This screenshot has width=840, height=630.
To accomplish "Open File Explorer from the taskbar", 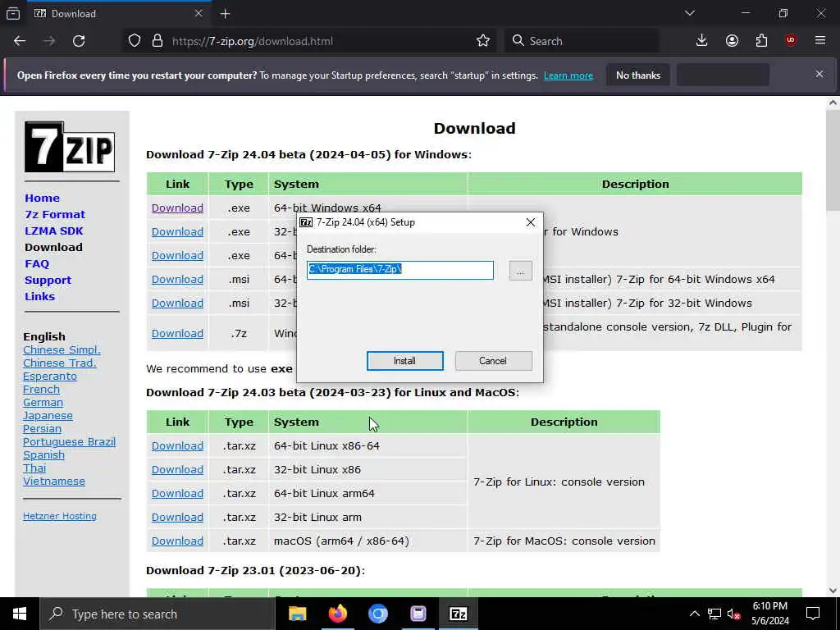I will coord(297,614).
